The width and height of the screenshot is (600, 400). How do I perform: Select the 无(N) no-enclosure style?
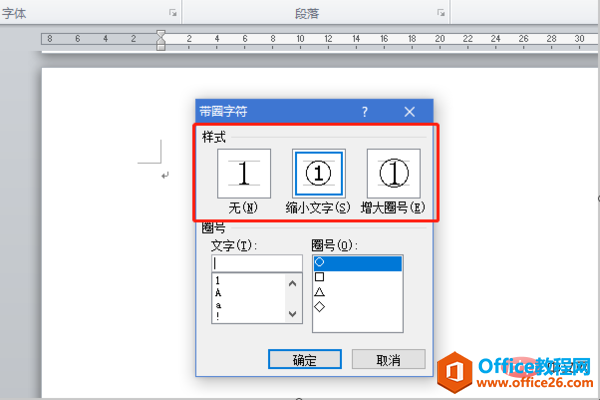244,175
